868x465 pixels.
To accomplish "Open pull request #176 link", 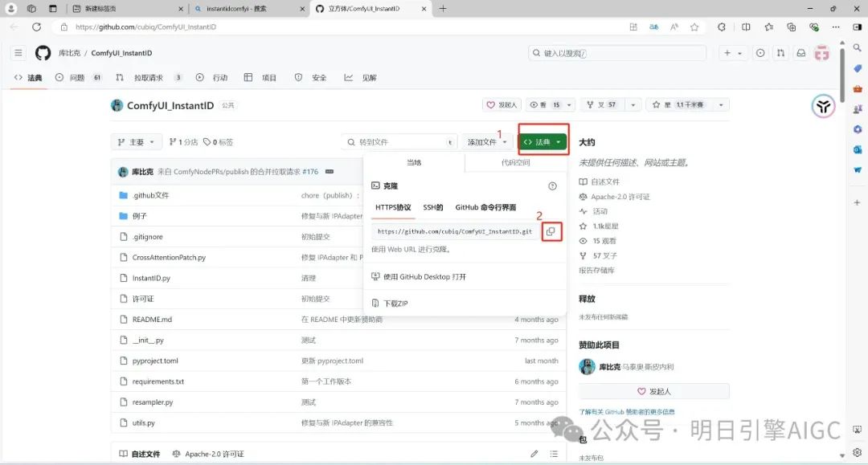I will click(310, 171).
